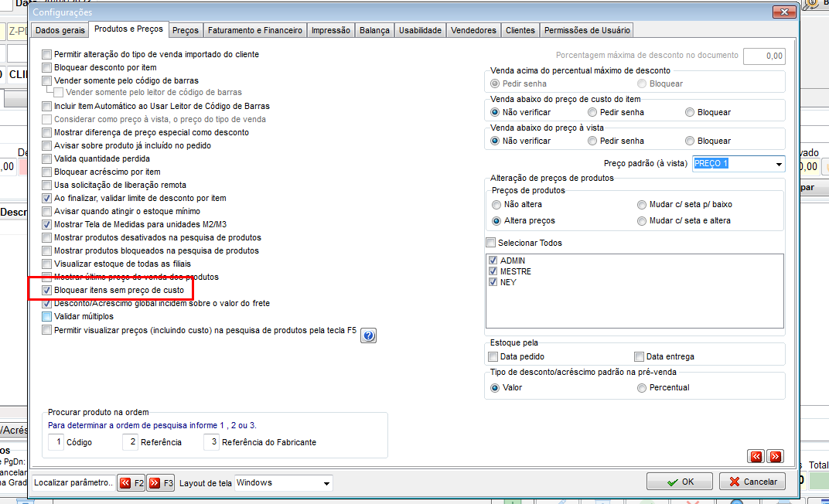This screenshot has height=504, width=829.
Task: Check the Selecionar Todos checkbox
Action: (x=490, y=243)
